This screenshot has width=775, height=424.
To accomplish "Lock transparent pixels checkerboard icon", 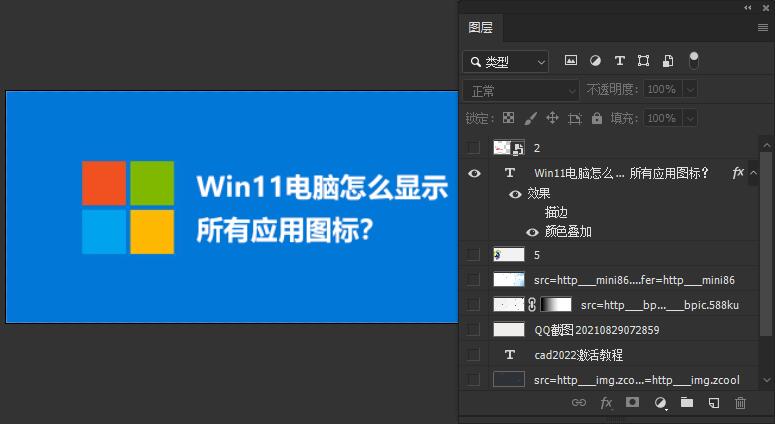I will coord(508,118).
